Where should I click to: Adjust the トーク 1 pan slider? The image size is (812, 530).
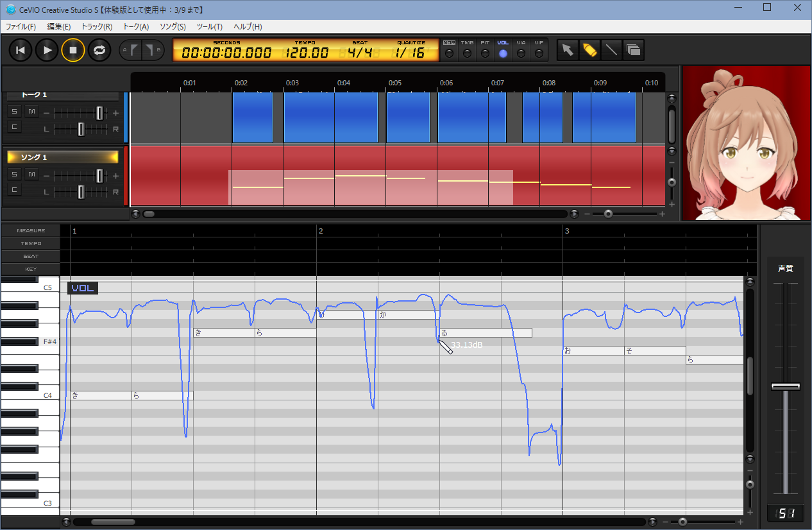81,129
